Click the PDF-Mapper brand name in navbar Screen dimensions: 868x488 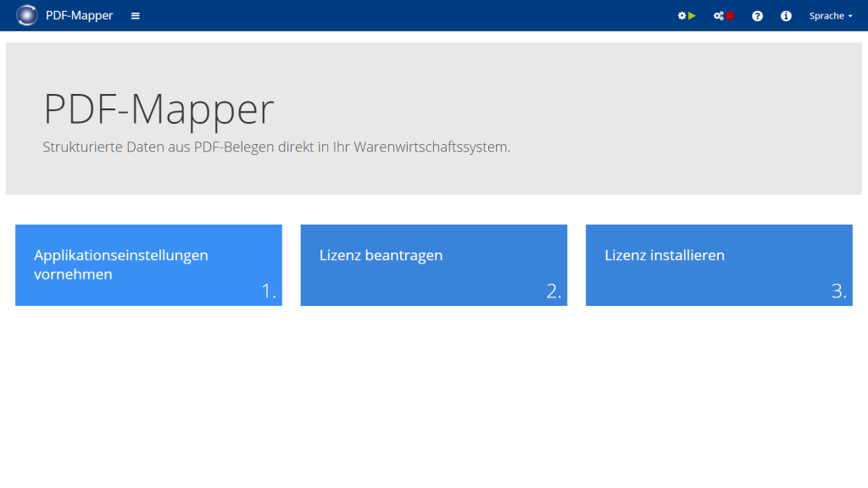click(x=79, y=15)
